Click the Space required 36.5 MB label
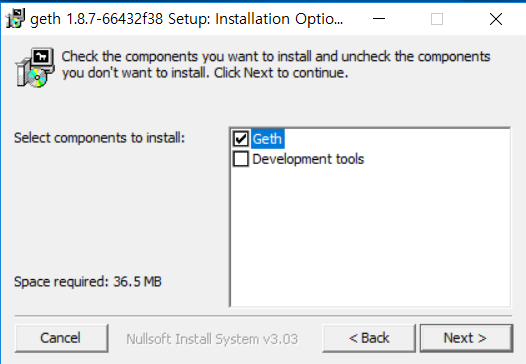Screen dimensions: 526x364 [88, 281]
